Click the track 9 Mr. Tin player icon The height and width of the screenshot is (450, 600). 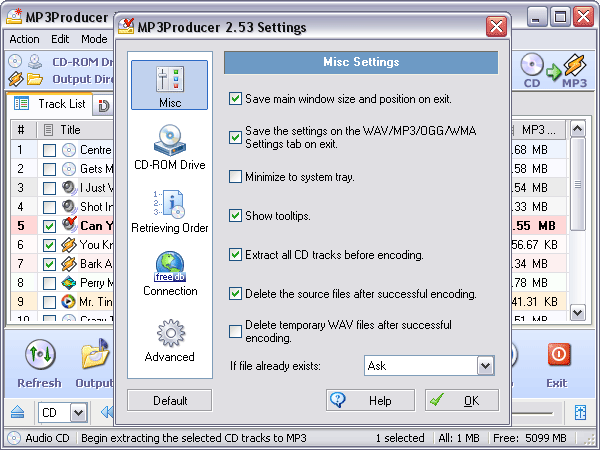tap(68, 302)
